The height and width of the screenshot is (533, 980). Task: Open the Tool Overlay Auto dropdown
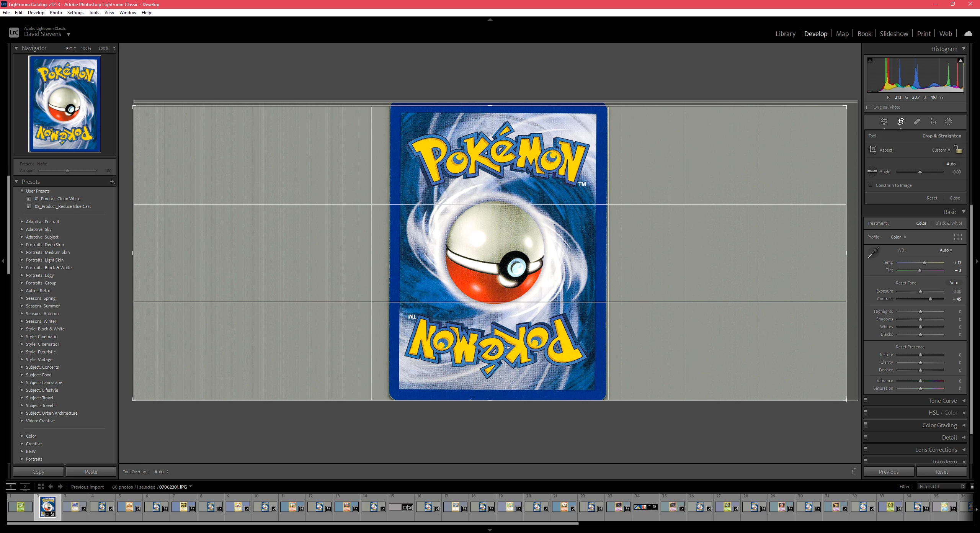coord(161,472)
